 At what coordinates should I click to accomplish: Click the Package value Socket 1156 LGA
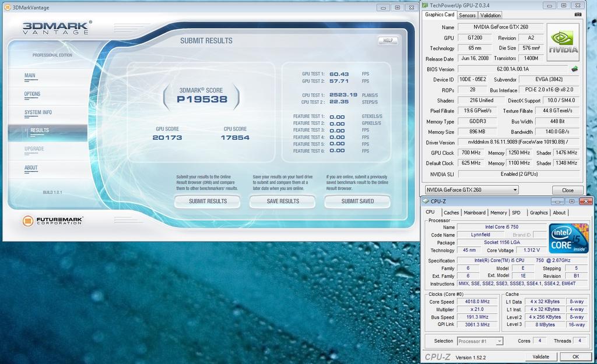501,242
